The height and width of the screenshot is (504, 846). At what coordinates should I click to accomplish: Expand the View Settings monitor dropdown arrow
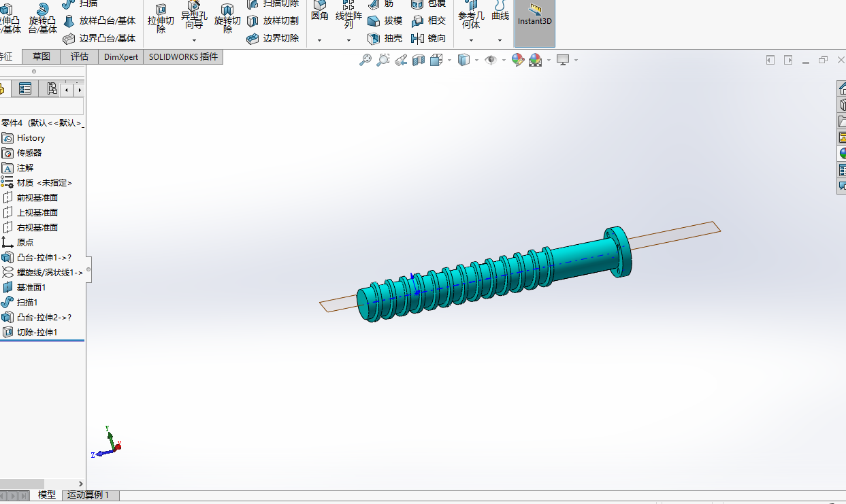tap(576, 60)
